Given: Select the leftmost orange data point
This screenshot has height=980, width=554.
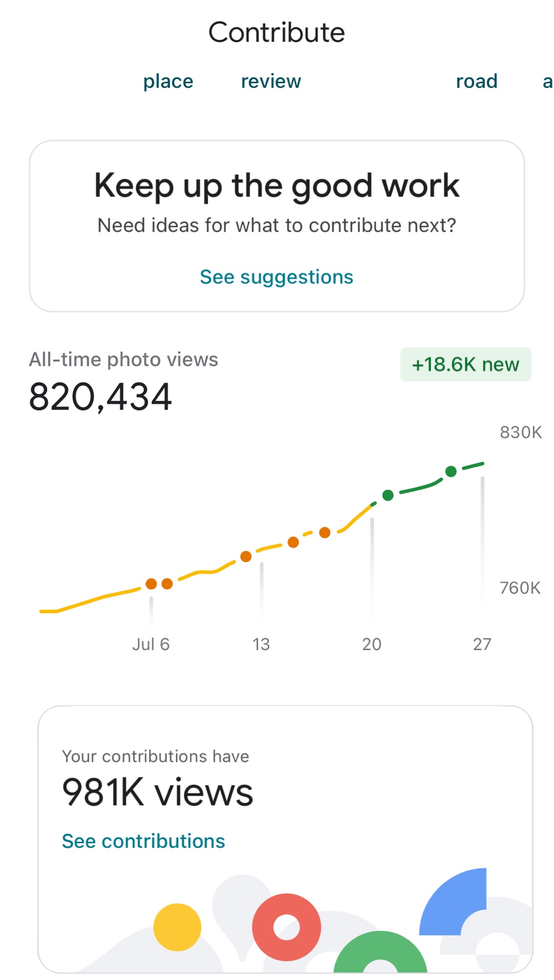Looking at the screenshot, I should click(151, 584).
